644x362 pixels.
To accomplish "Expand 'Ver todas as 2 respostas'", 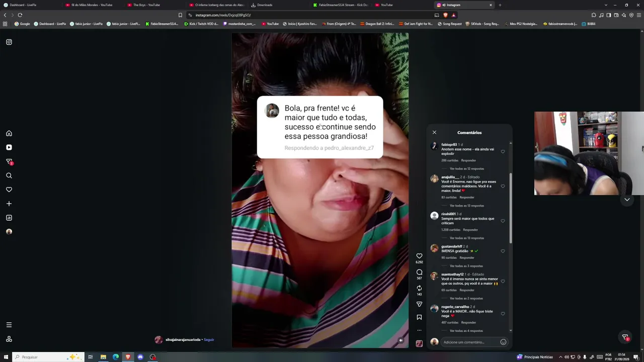I will click(x=466, y=299).
